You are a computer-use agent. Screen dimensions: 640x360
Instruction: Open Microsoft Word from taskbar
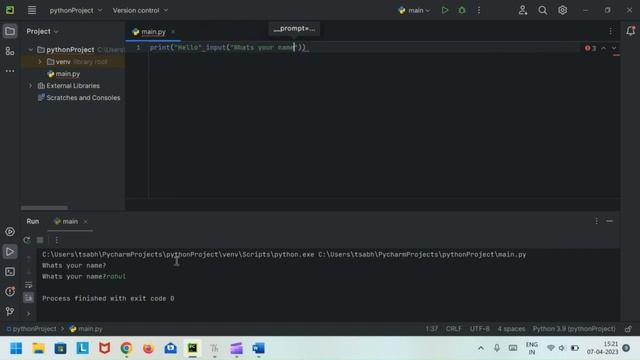pos(258,348)
